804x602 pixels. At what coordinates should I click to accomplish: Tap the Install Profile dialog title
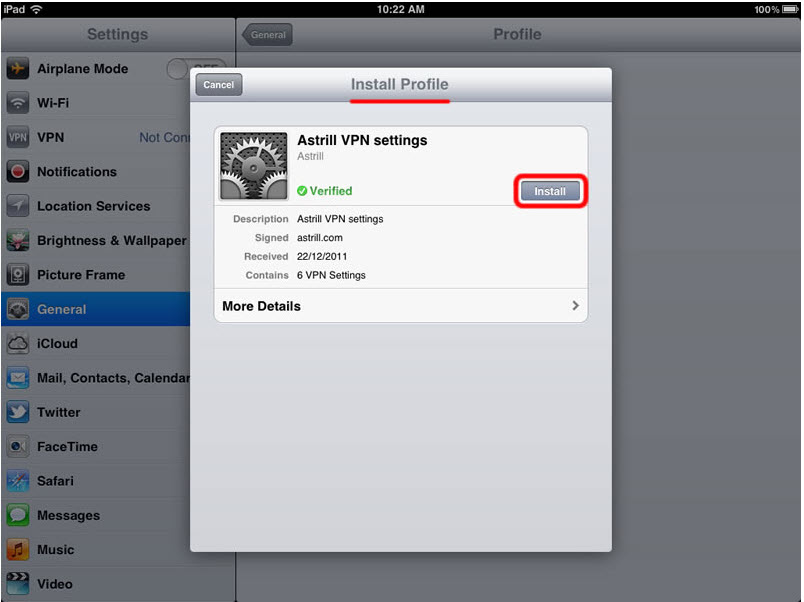tap(399, 84)
